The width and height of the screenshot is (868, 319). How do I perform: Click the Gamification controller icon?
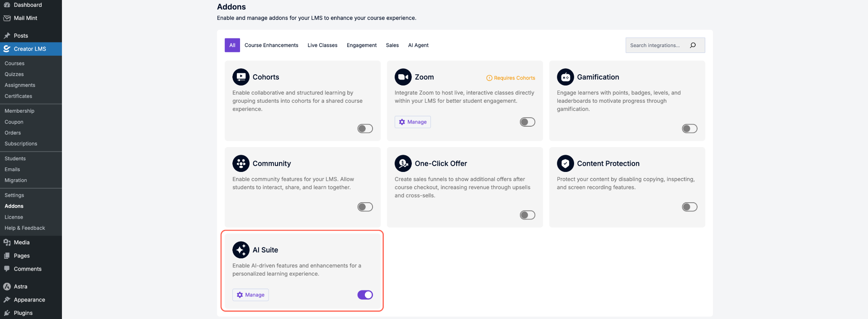click(565, 77)
